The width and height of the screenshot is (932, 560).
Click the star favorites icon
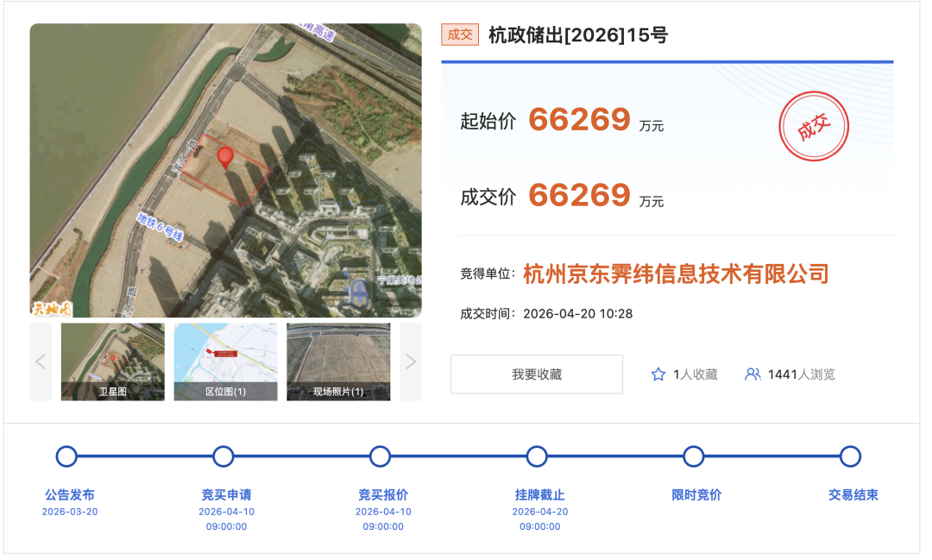tap(658, 374)
